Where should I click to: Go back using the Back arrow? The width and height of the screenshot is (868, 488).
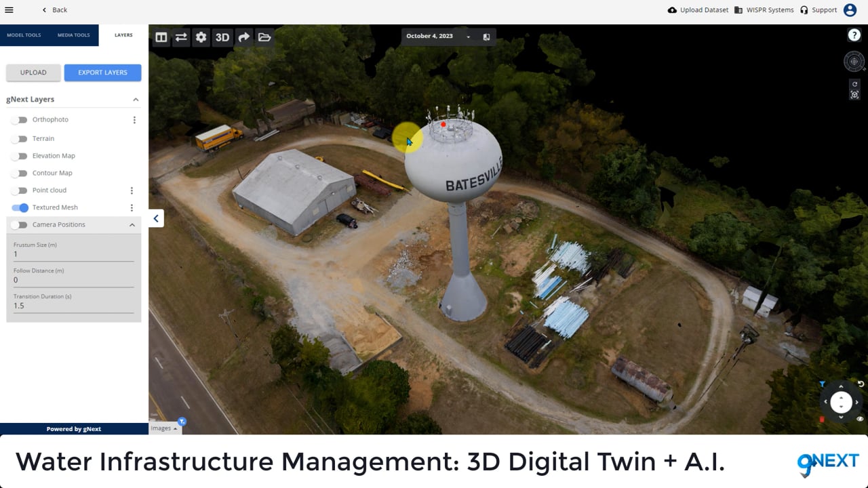click(54, 10)
